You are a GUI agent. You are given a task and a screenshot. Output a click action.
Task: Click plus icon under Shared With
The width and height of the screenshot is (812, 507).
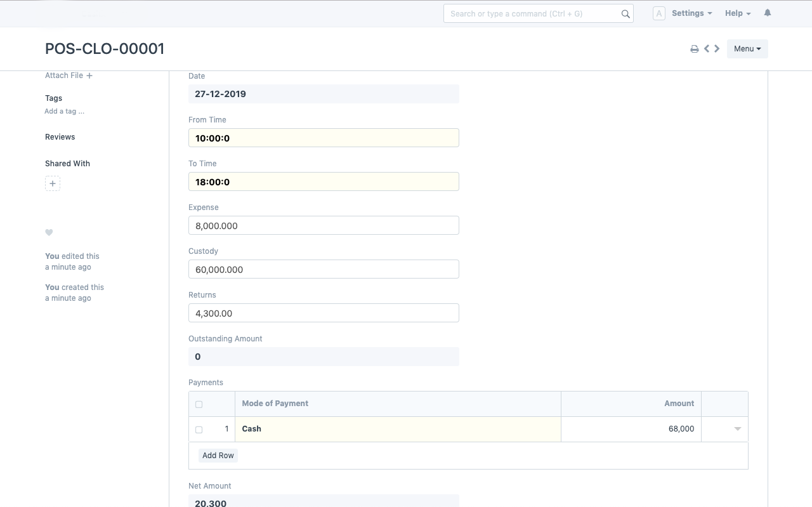pyautogui.click(x=53, y=183)
